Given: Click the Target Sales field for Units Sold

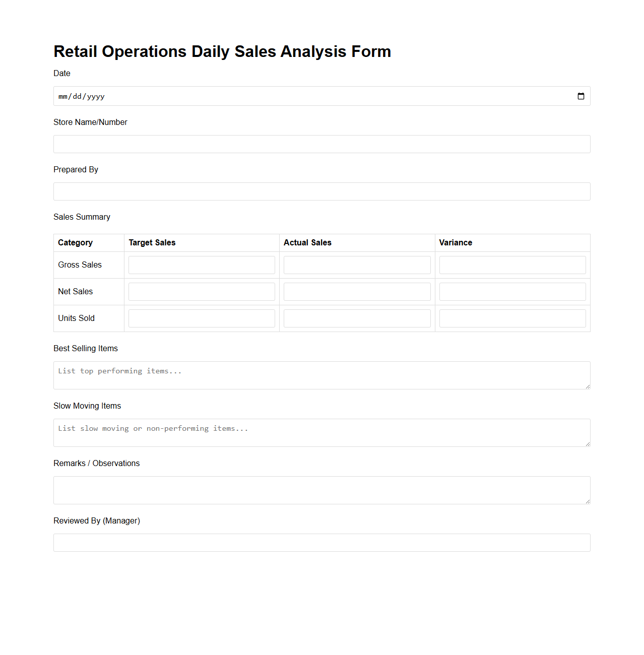Looking at the screenshot, I should (201, 318).
